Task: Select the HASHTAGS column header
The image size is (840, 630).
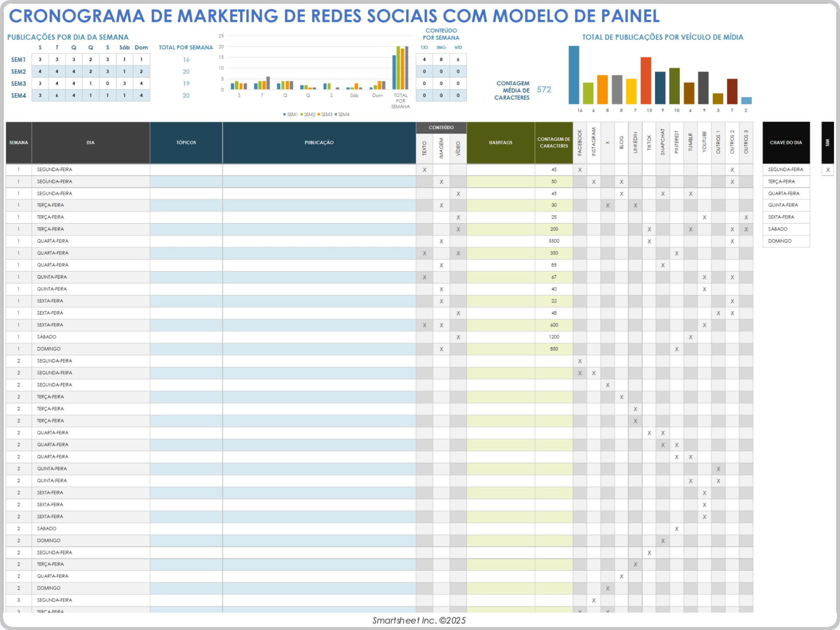Action: click(500, 143)
